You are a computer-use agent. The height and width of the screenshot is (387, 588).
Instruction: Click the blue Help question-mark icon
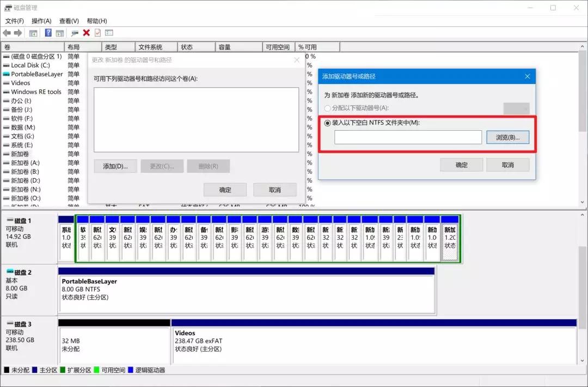click(48, 33)
